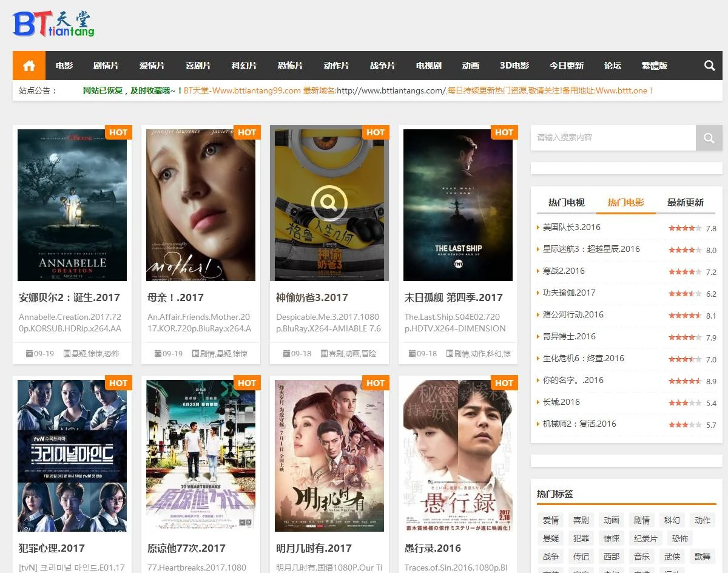This screenshot has height=573, width=728.
Task: Go to 爱情片 category
Action: (152, 66)
